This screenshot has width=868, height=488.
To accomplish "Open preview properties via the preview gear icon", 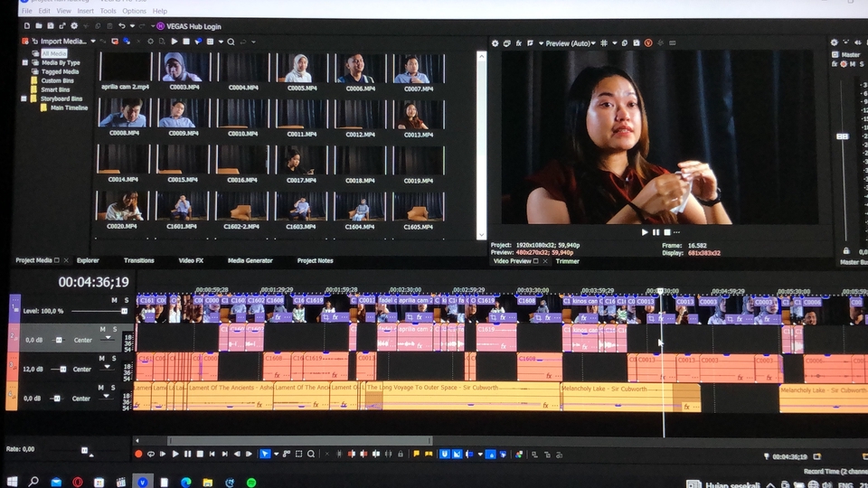I will 495,43.
